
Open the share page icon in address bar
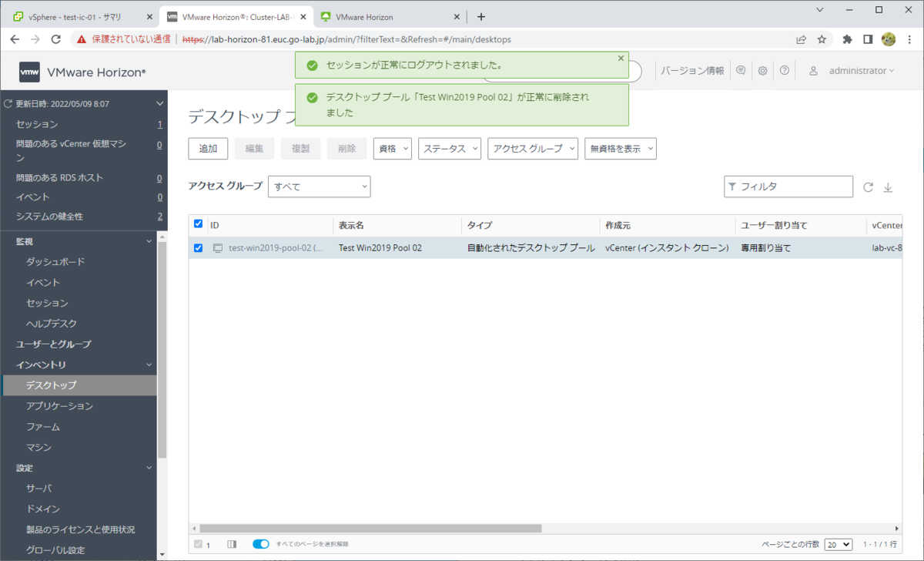802,39
